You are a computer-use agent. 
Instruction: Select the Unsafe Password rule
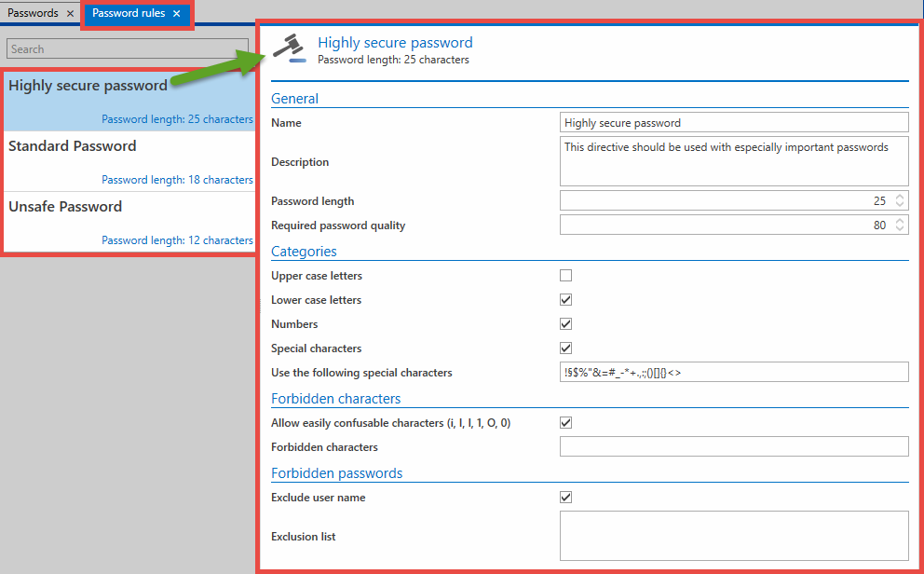tap(129, 219)
